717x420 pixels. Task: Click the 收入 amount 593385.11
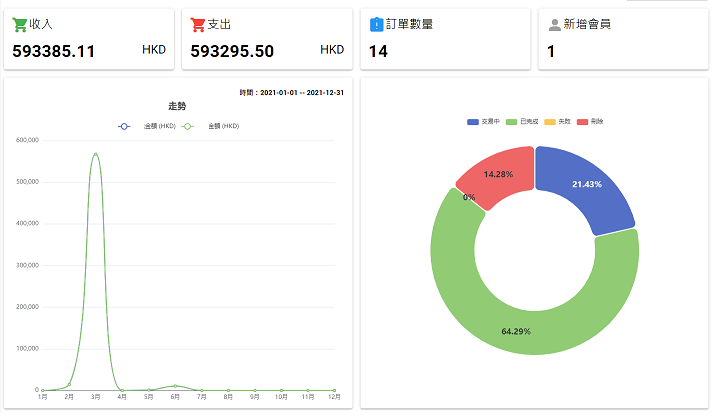54,51
